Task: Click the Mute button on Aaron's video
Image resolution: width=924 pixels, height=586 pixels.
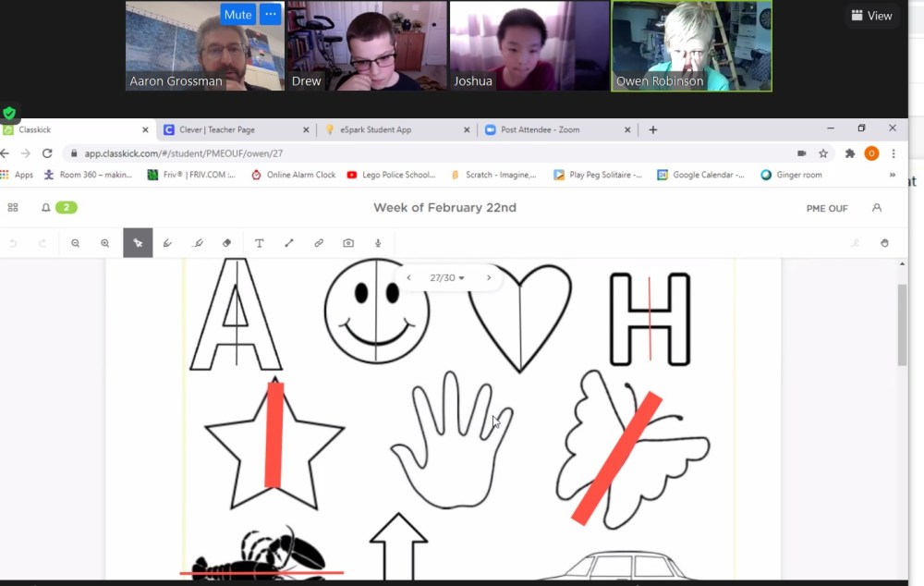Action: [x=237, y=15]
